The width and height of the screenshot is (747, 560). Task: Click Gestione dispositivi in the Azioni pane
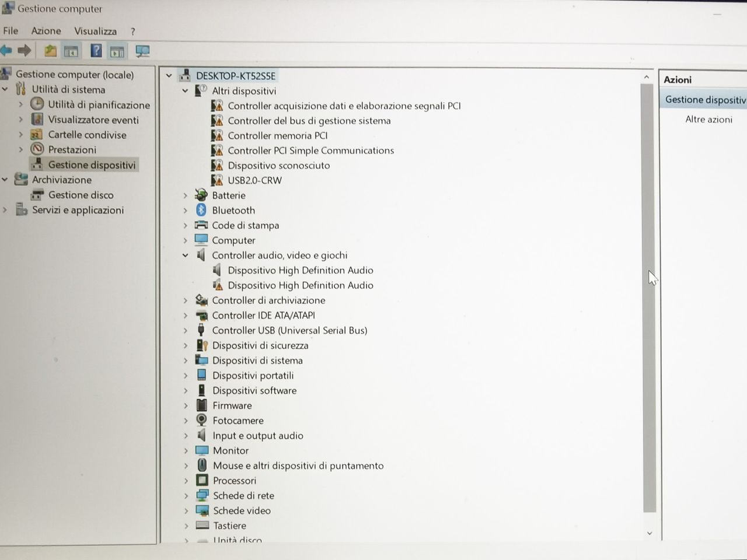click(x=705, y=99)
